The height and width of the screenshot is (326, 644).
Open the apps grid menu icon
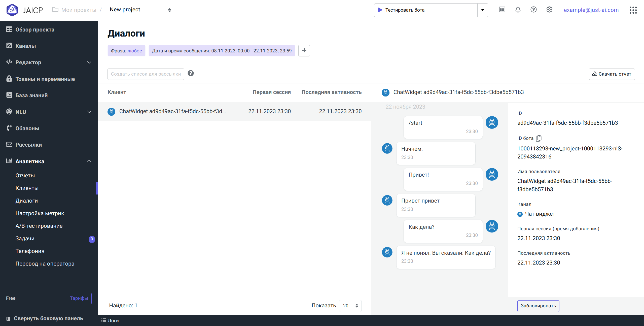[x=633, y=10]
